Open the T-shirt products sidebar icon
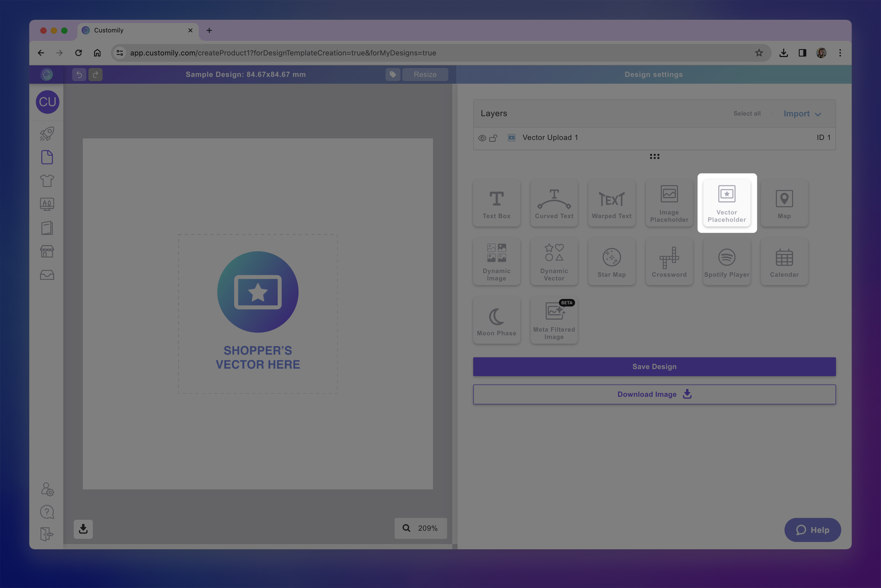The width and height of the screenshot is (881, 588). coord(47,181)
